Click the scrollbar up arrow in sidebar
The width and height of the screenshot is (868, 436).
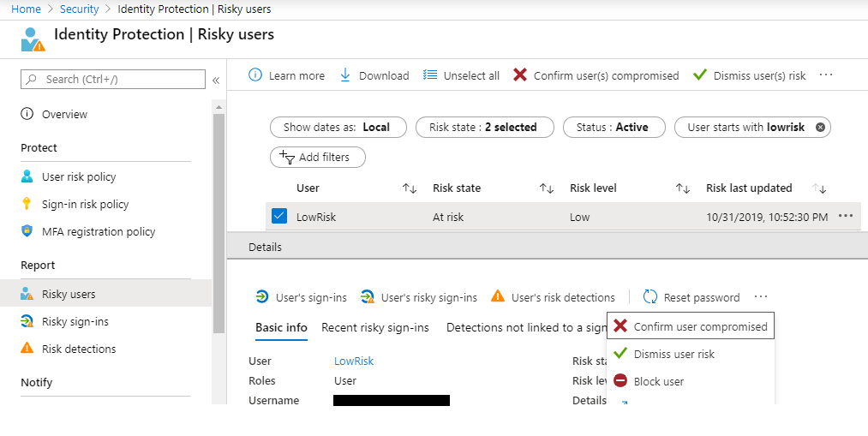pyautogui.click(x=218, y=107)
